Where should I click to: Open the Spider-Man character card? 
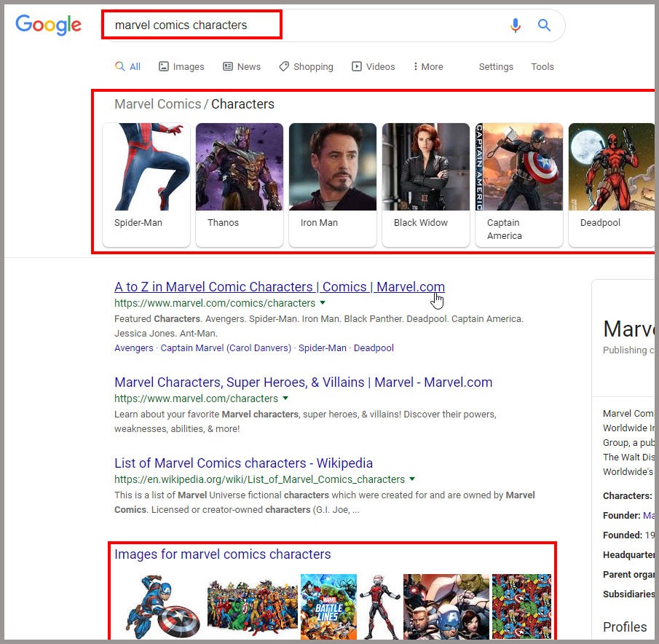coord(146,184)
